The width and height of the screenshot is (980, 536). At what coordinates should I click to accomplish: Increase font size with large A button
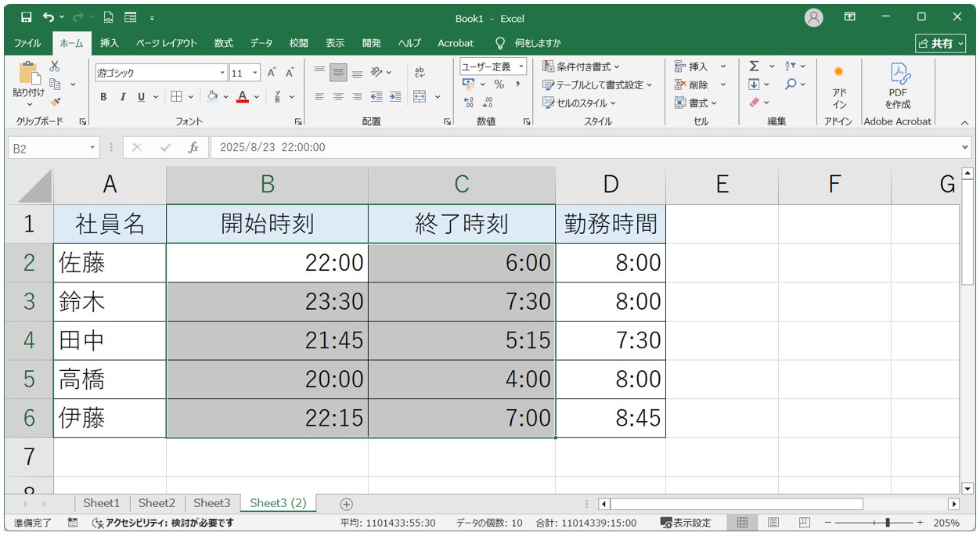[272, 73]
